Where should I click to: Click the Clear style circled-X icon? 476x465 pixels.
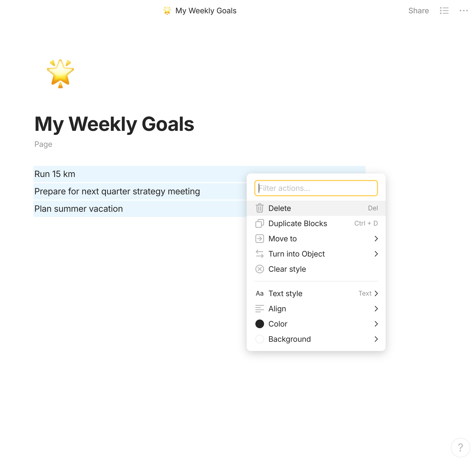click(259, 269)
